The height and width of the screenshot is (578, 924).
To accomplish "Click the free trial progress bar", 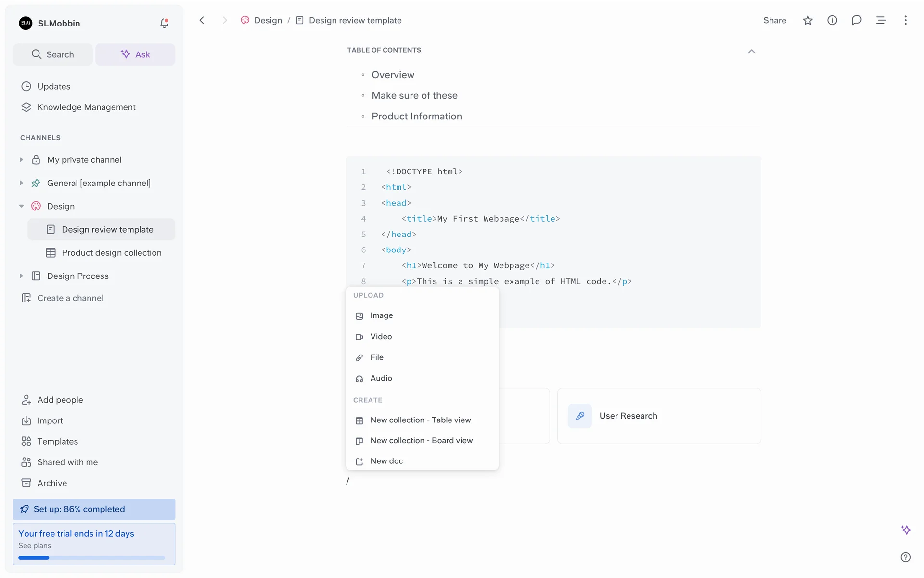I will 91,558.
